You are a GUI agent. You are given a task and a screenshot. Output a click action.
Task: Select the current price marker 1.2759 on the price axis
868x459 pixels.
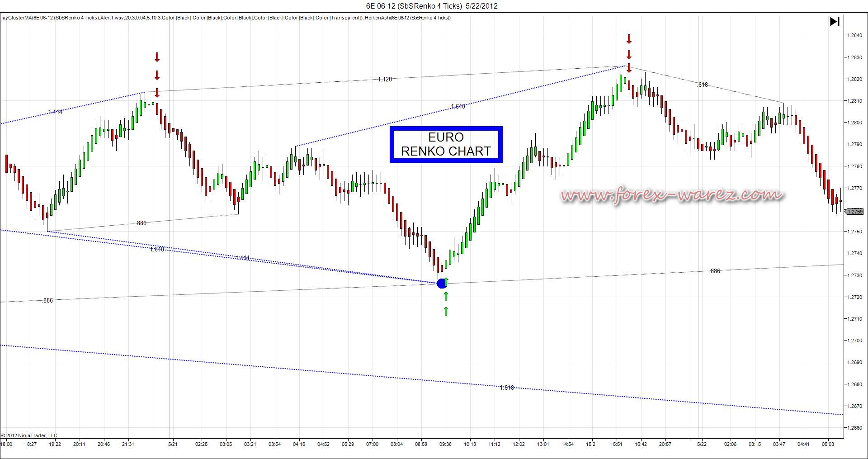tap(854, 212)
